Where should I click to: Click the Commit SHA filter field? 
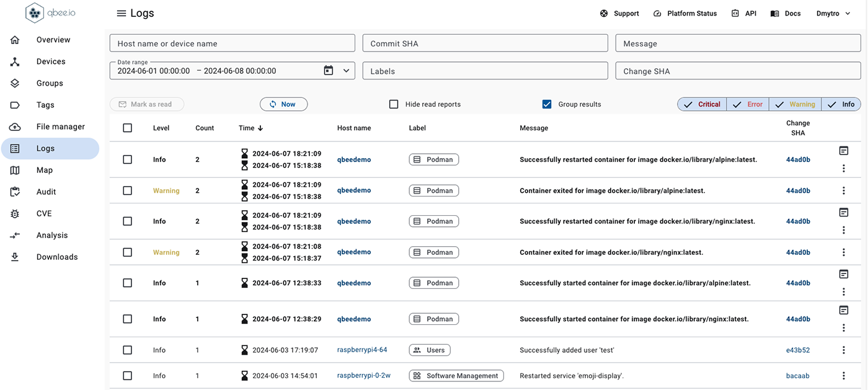pos(485,43)
